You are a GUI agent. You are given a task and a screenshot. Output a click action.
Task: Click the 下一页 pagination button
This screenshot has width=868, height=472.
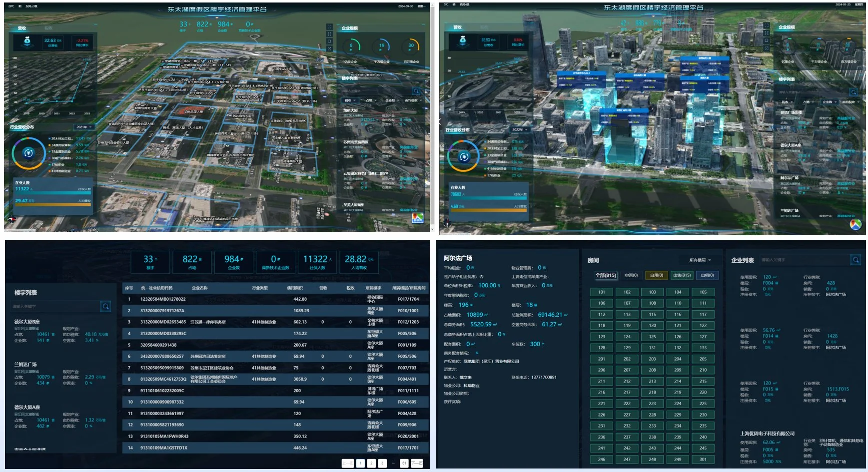417,463
